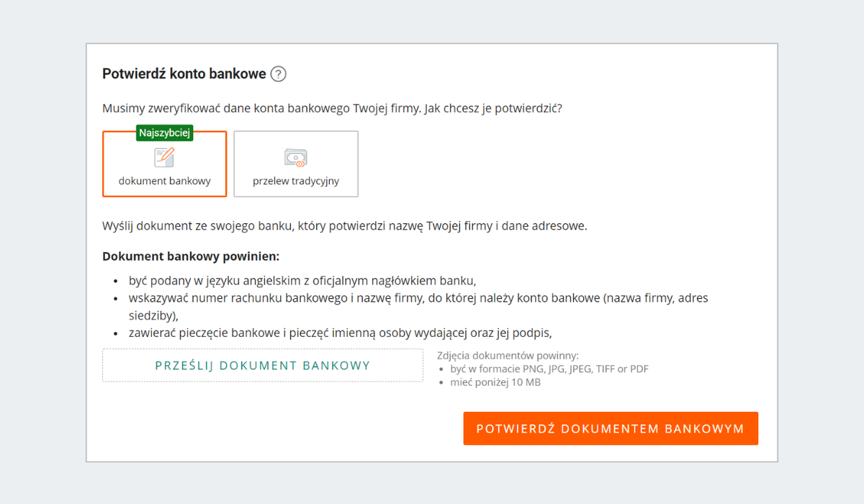Click the 'Zdjęcia dokumentów powinny:' note
Image resolution: width=864 pixels, height=504 pixels.
point(508,356)
